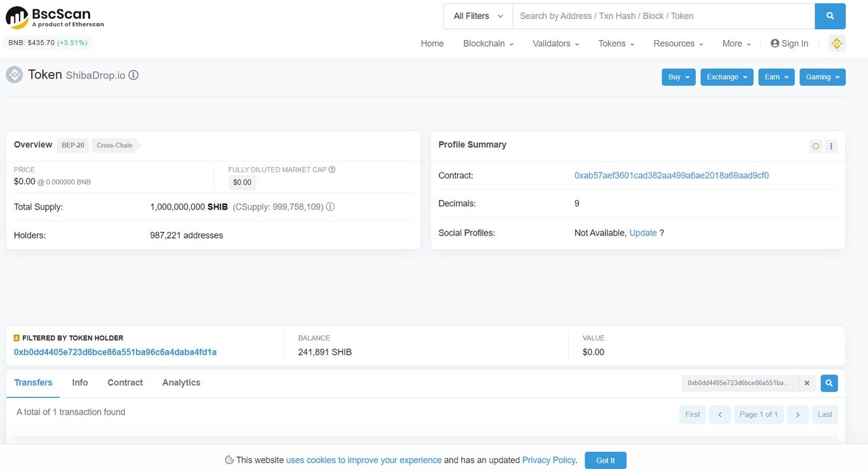The width and height of the screenshot is (868, 475).
Task: Click the Last page button
Action: click(825, 415)
